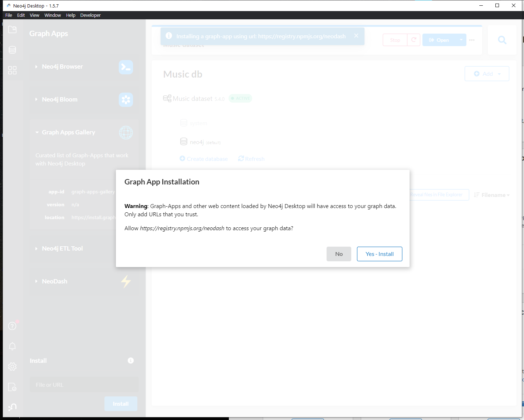Click the Yes - Install button
524x420 pixels.
click(379, 254)
